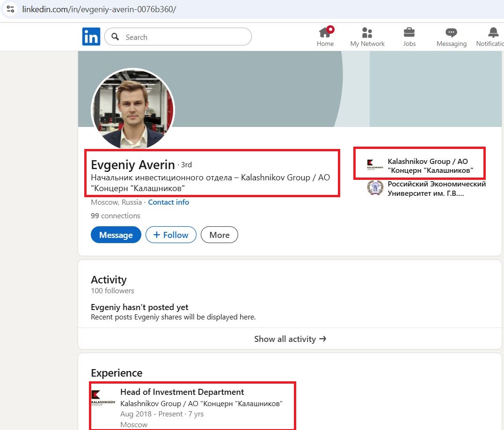Open the Messaging speech bubble icon
Viewport: 504px width, 430px height.
451,32
